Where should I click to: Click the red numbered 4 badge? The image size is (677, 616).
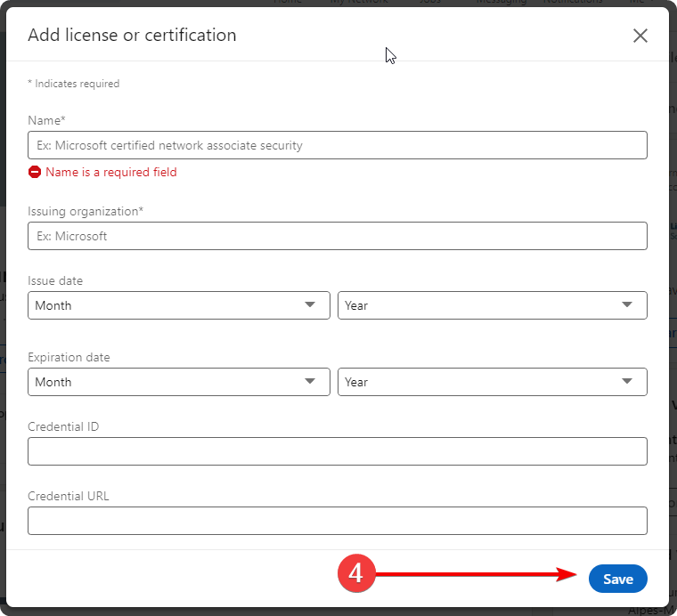click(x=355, y=574)
